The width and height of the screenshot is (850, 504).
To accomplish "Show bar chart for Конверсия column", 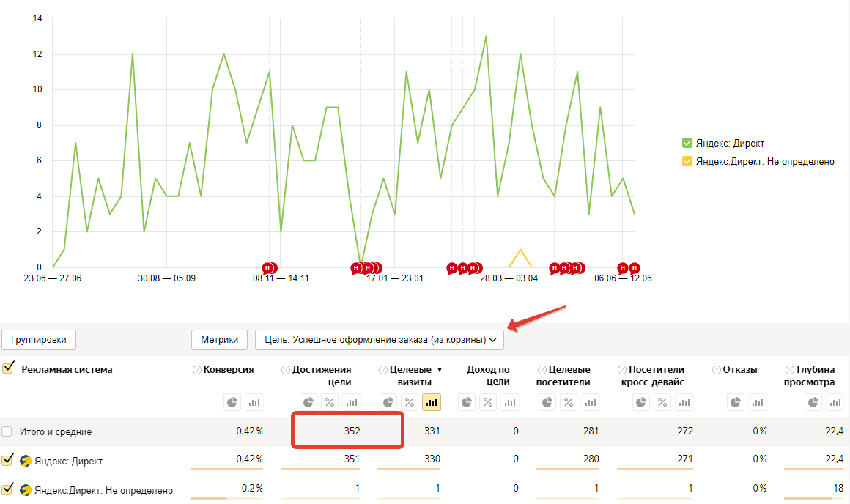I will coord(254,402).
